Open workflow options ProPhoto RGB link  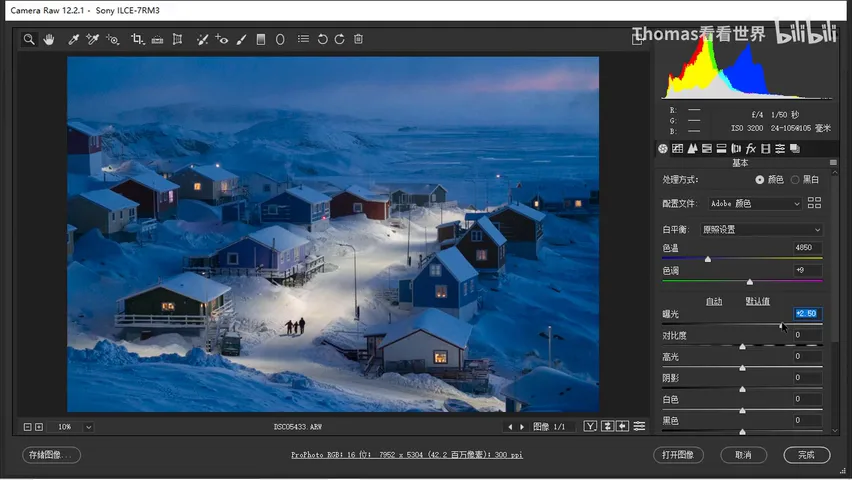click(407, 455)
